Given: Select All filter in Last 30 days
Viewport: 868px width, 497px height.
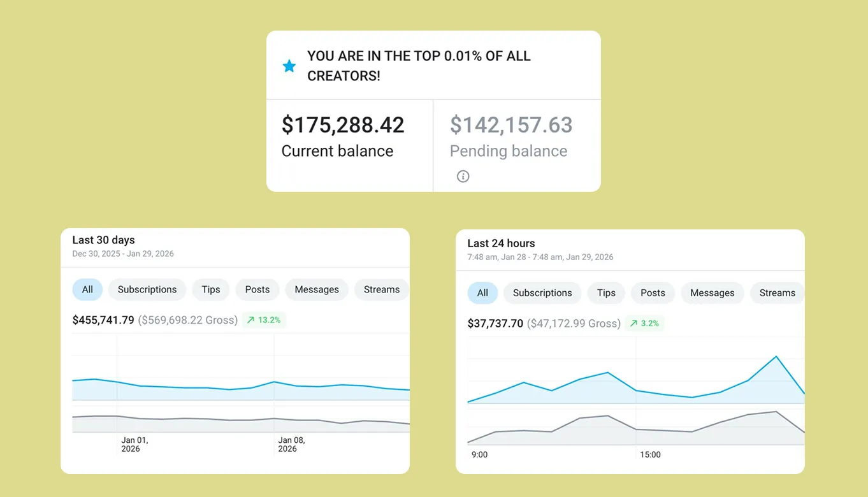Looking at the screenshot, I should [87, 289].
